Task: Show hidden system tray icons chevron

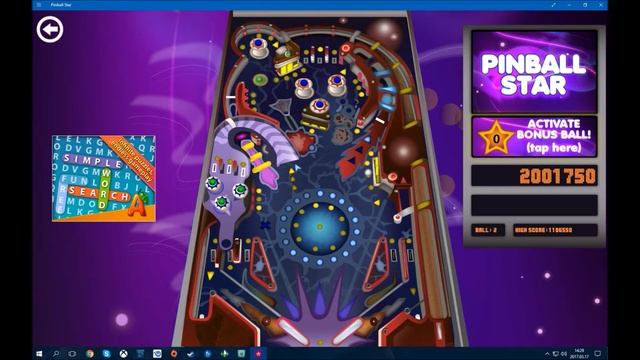Action: tap(547, 353)
